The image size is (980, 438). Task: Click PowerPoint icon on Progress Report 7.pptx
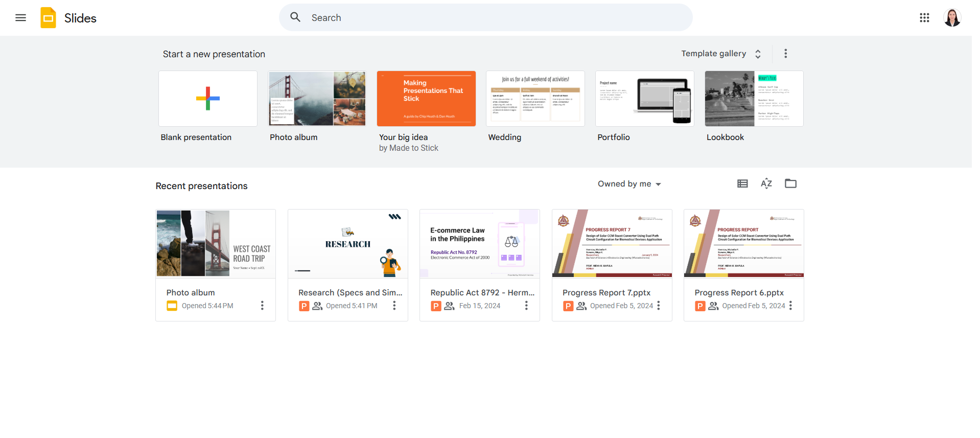pos(568,306)
